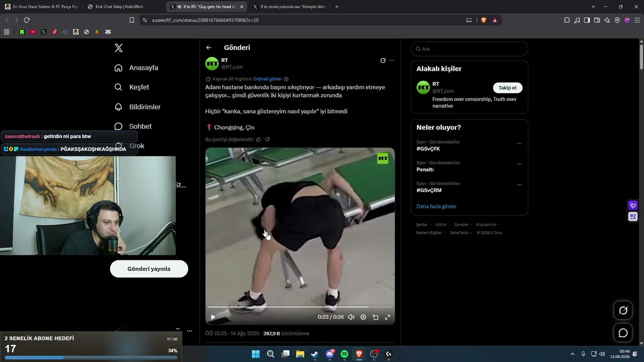The image size is (644, 362).
Task: Rate the translation with thumbs down
Action: click(x=267, y=139)
